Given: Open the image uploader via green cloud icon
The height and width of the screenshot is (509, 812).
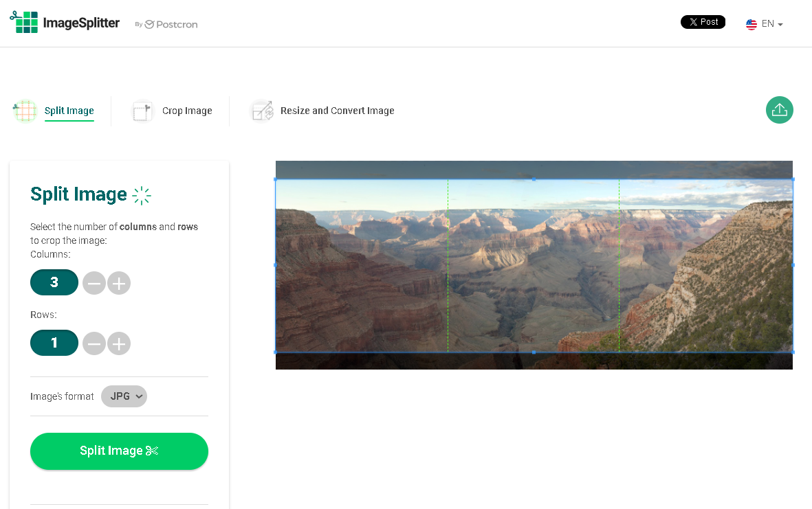Looking at the screenshot, I should 779,110.
